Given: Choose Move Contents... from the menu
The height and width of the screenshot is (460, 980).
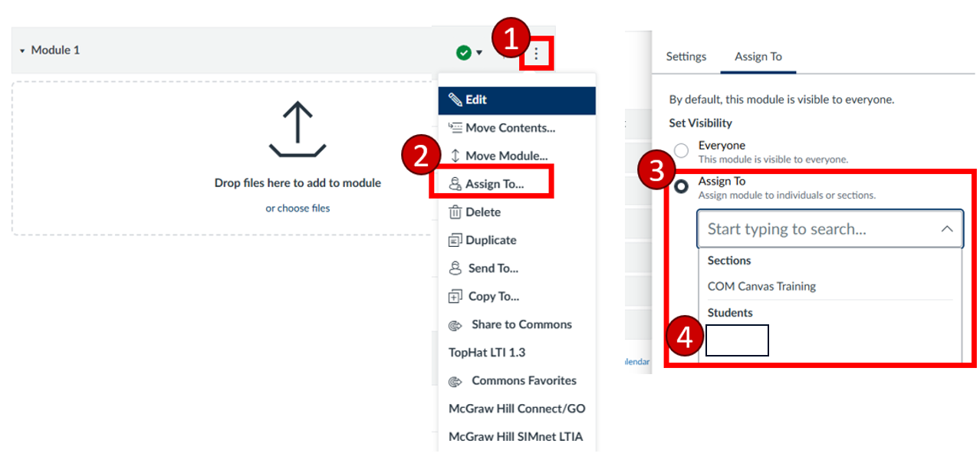Looking at the screenshot, I should 509,128.
